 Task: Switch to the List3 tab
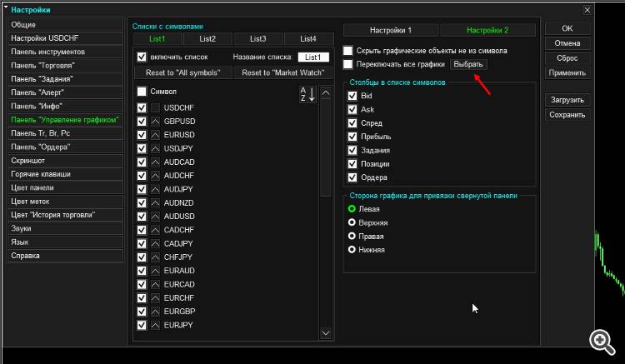pos(257,39)
